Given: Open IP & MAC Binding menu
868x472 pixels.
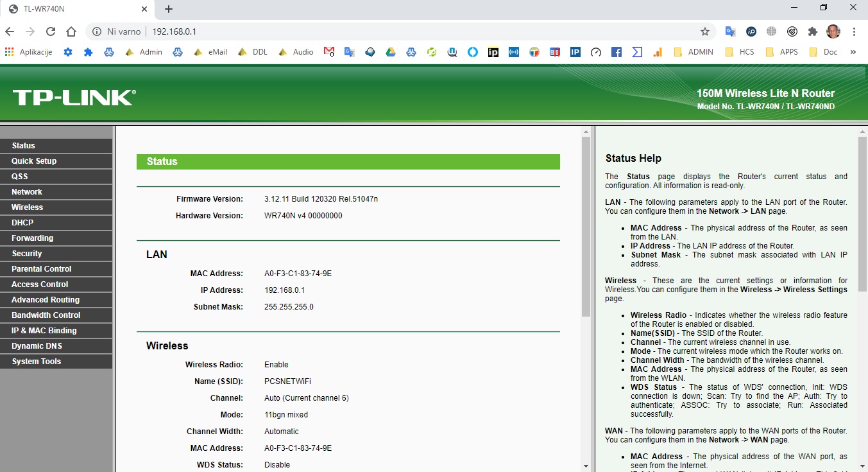Looking at the screenshot, I should (56, 331).
